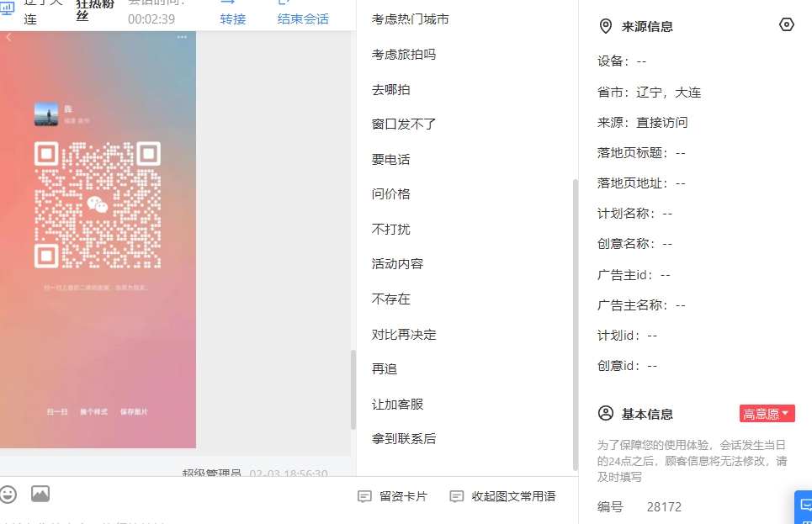The image size is (812, 524).
Task: Click the 基本信息 user icon
Action: click(605, 414)
